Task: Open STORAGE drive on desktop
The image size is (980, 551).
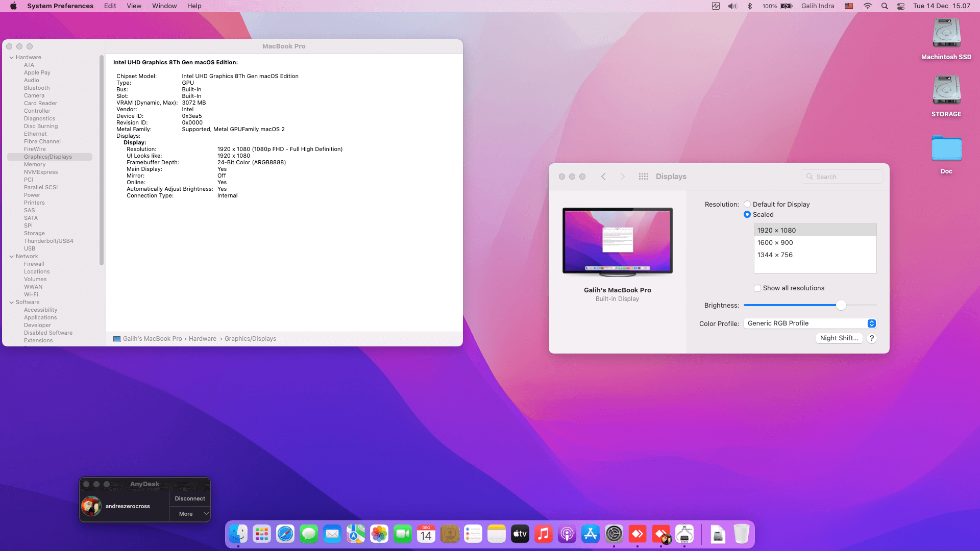Action: (946, 96)
